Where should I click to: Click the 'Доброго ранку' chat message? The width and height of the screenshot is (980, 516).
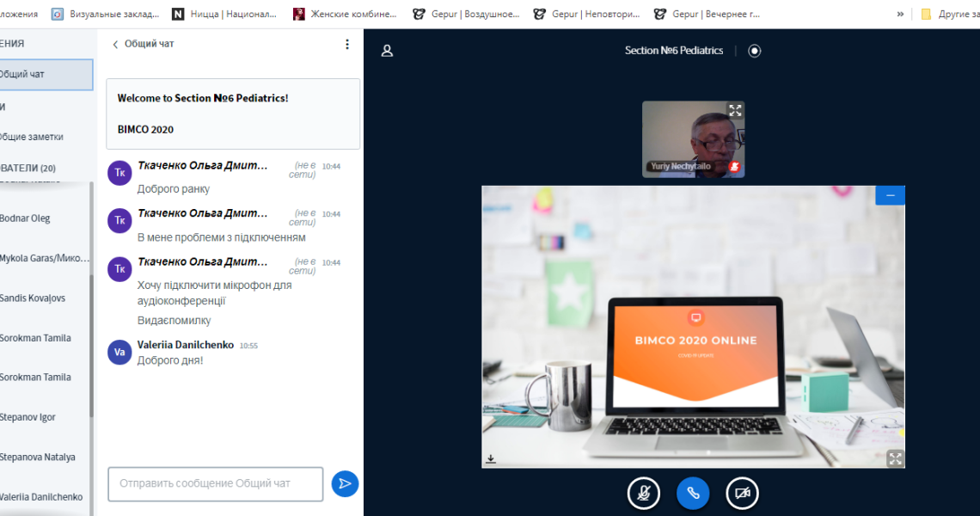(x=173, y=189)
